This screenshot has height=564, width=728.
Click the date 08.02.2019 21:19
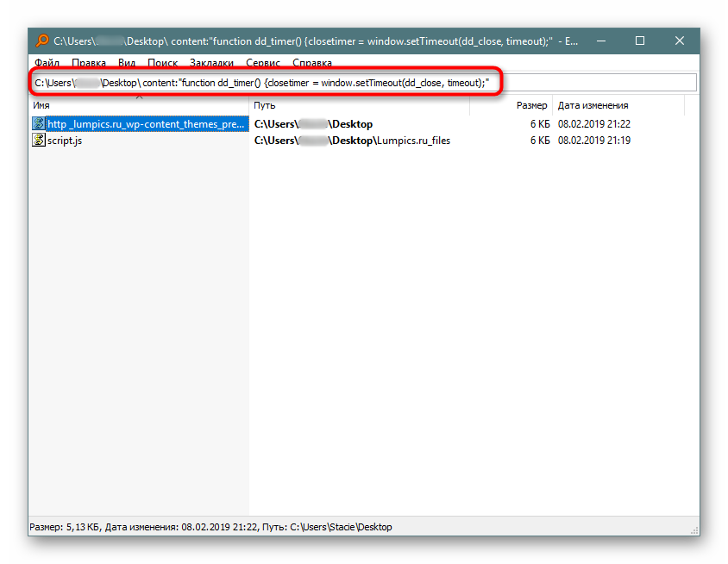[x=593, y=141]
